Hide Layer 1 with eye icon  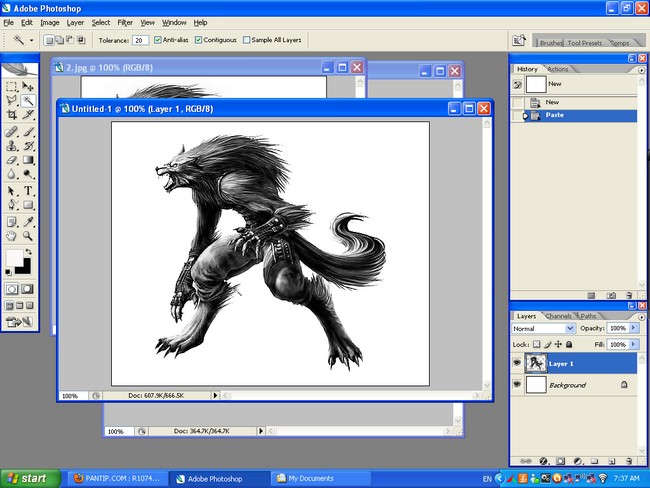[x=517, y=363]
